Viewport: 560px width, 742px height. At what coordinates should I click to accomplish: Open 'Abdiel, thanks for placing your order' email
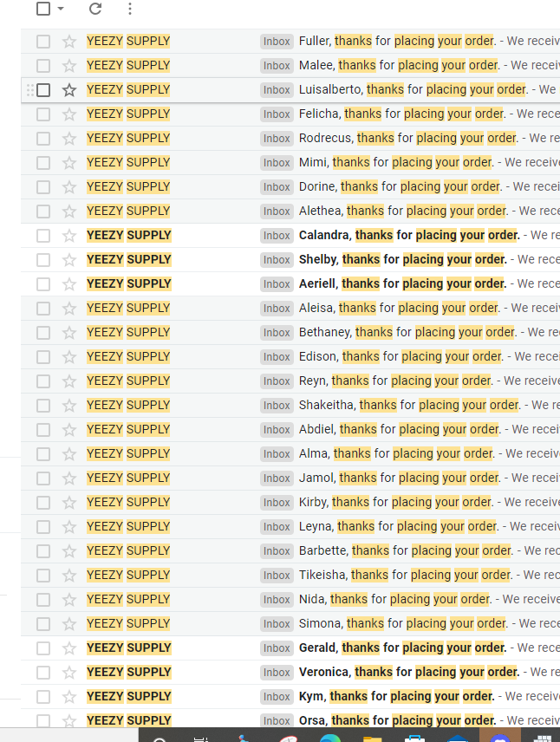400,430
